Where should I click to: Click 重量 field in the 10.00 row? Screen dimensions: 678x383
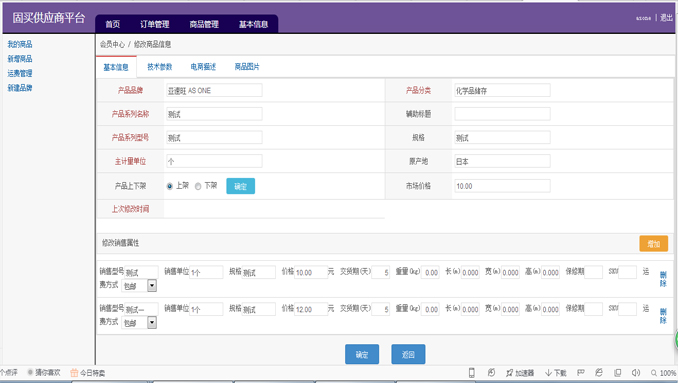[x=431, y=272]
